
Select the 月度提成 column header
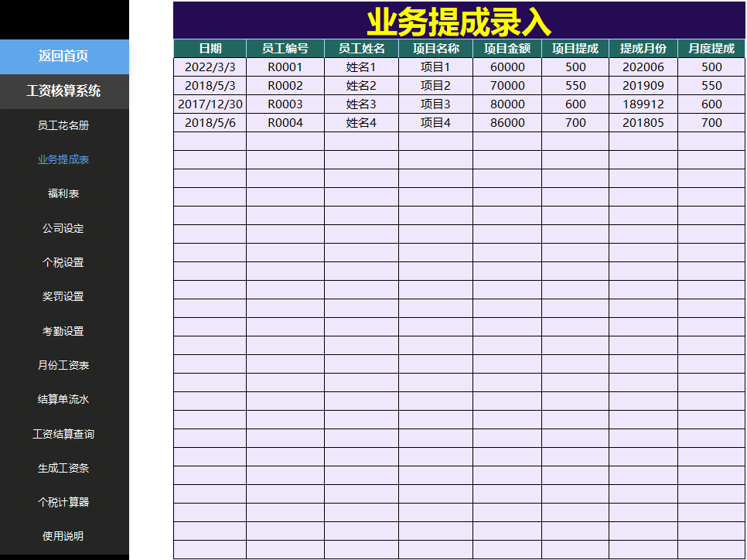(711, 49)
